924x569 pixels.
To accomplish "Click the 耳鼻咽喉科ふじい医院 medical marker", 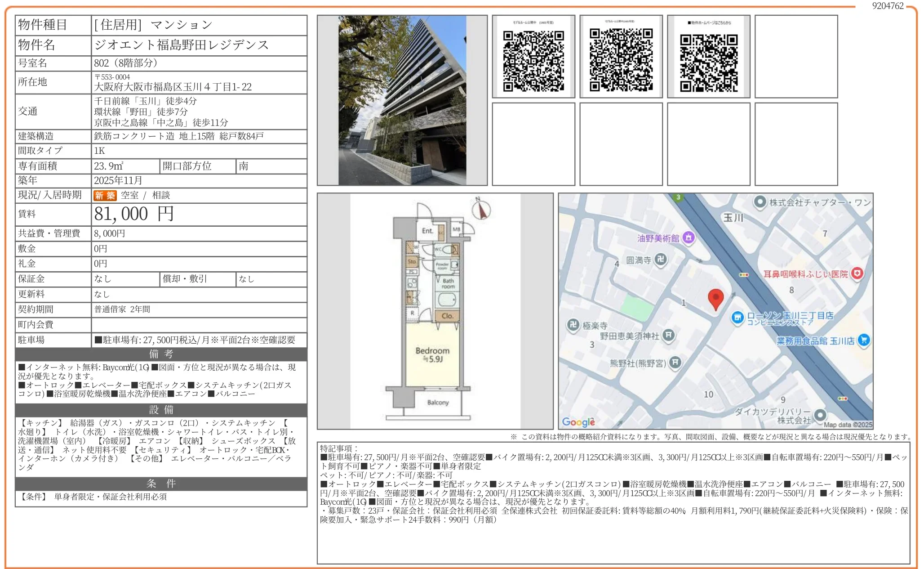I will (857, 273).
